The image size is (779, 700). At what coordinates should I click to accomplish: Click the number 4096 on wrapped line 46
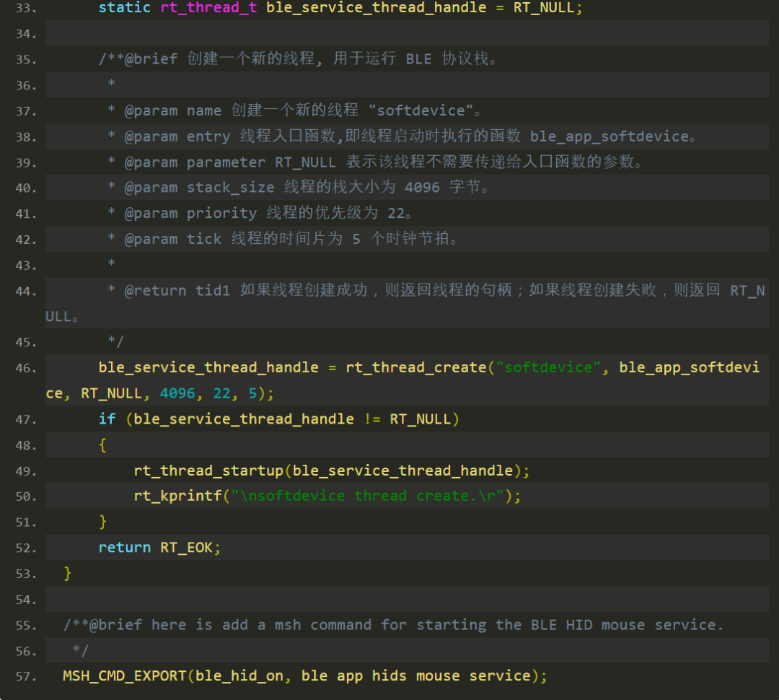pyautogui.click(x=177, y=393)
